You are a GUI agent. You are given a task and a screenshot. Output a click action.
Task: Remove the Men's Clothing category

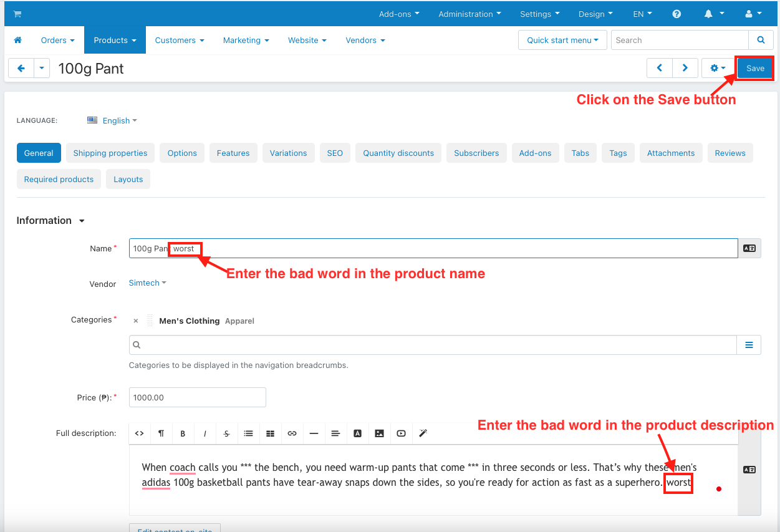135,321
